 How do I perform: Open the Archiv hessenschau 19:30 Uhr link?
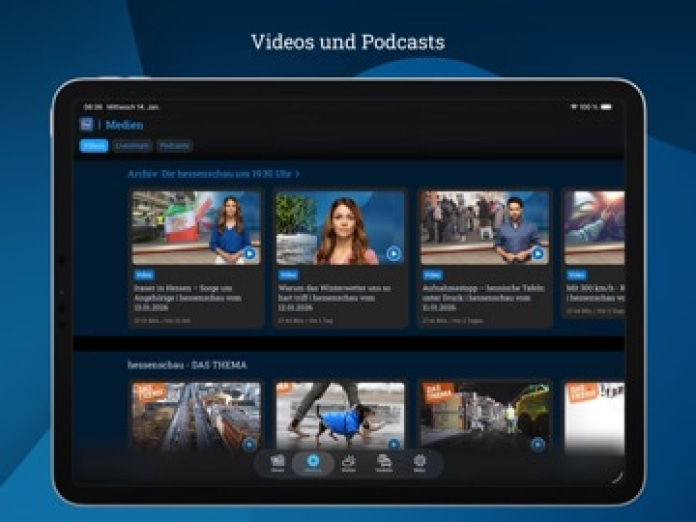coord(214,174)
